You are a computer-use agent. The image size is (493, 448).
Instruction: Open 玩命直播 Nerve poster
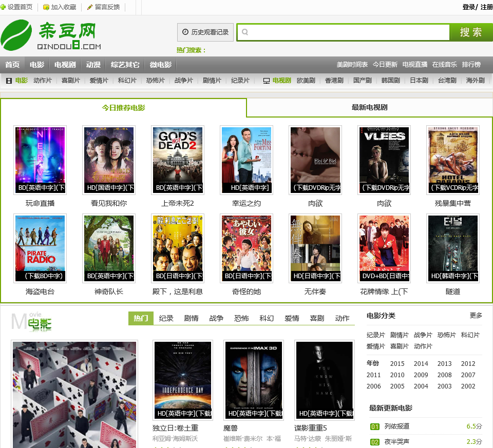(x=40, y=160)
